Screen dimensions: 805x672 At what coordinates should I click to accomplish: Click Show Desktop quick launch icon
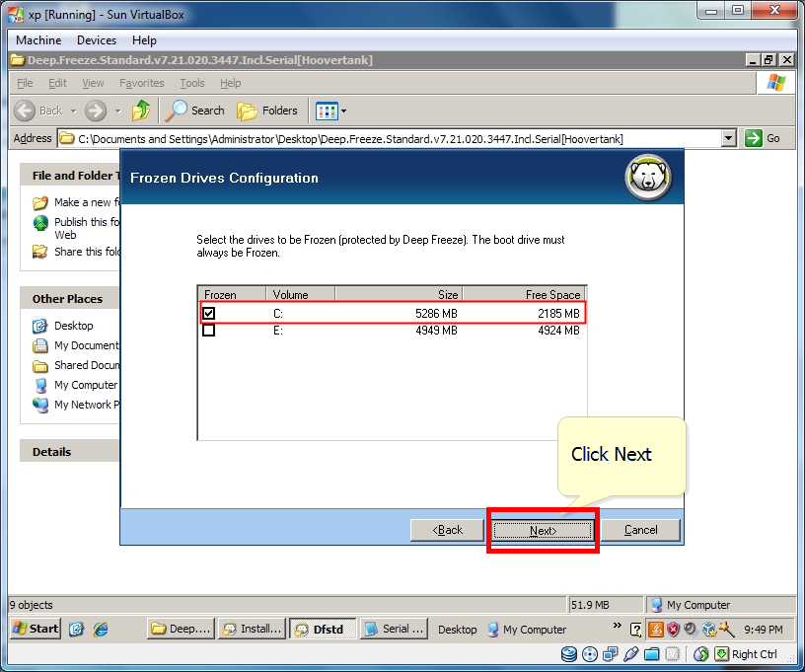pyautogui.click(x=76, y=629)
